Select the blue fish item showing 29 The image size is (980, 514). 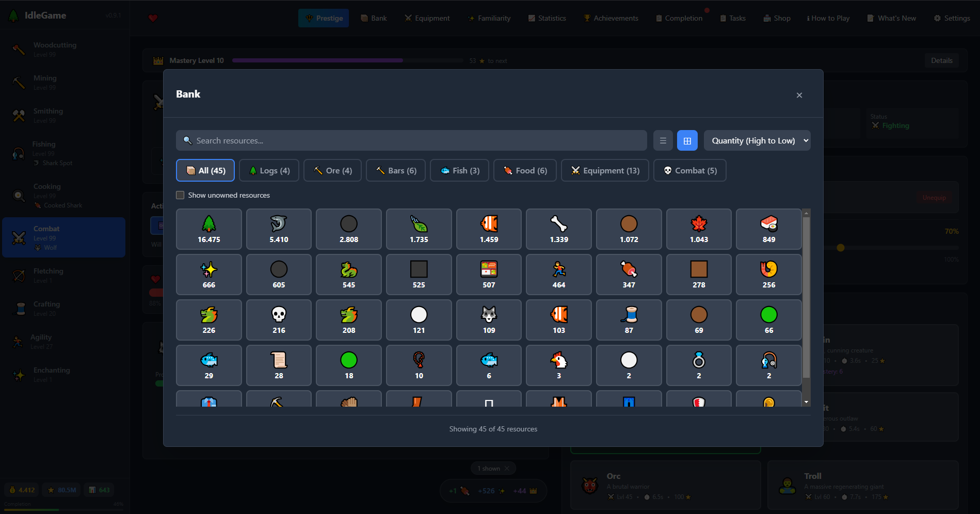click(x=208, y=365)
